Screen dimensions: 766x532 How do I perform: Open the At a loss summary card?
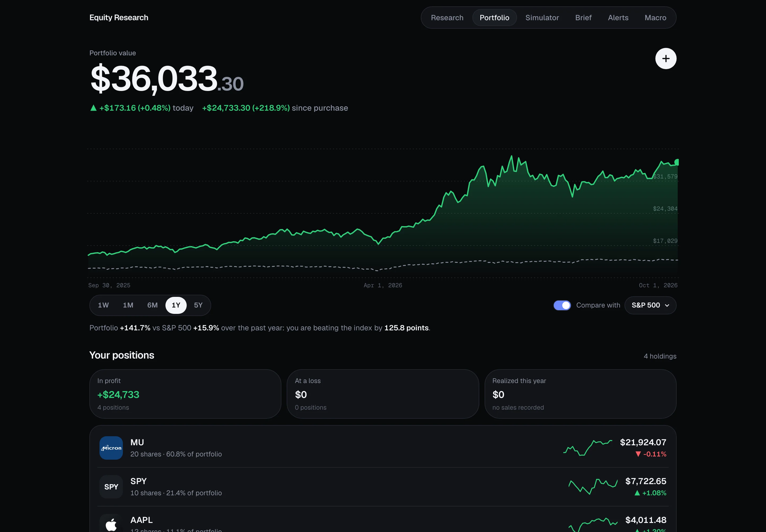383,394
